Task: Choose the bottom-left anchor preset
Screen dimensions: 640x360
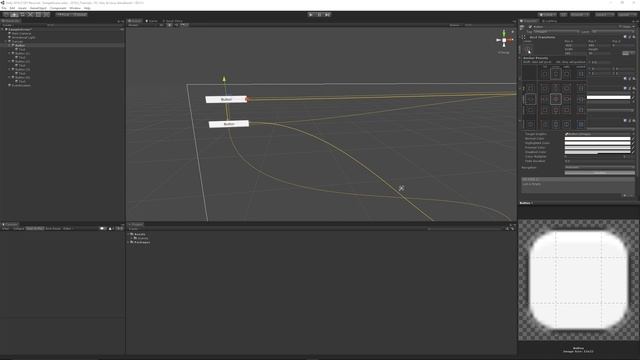Action: (545, 110)
